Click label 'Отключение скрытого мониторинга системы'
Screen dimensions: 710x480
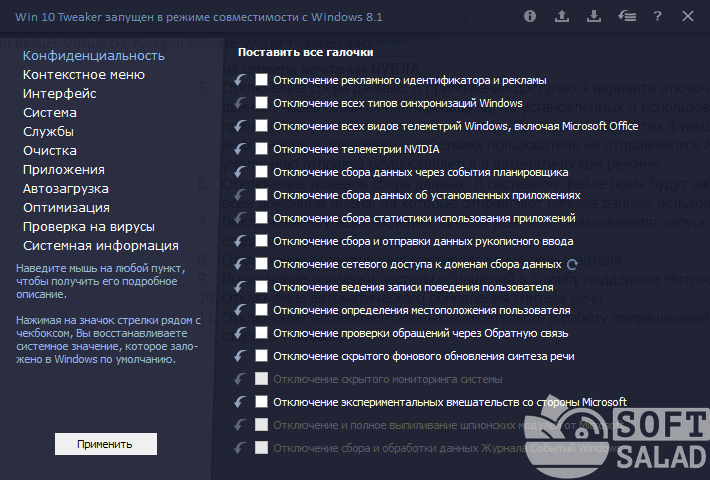tap(388, 379)
